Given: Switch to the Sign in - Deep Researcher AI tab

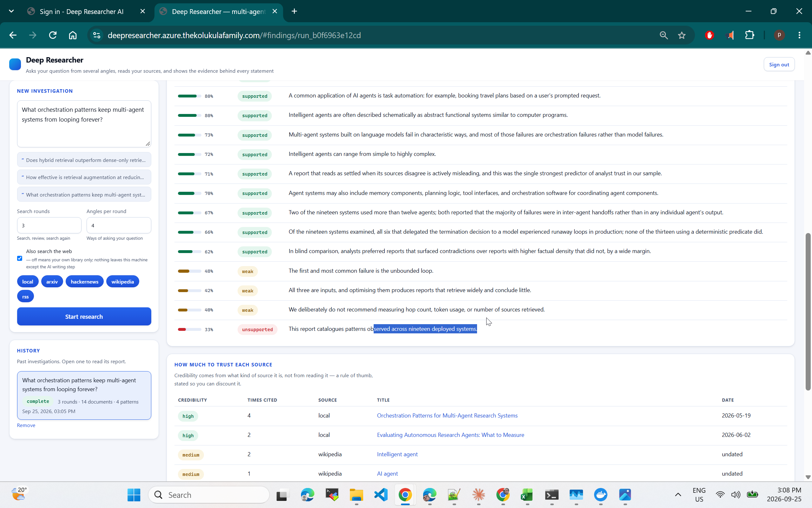Looking at the screenshot, I should [x=82, y=11].
